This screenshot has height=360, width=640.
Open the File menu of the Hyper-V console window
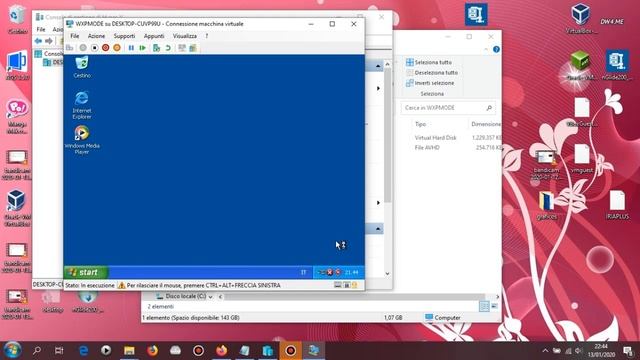41,29
